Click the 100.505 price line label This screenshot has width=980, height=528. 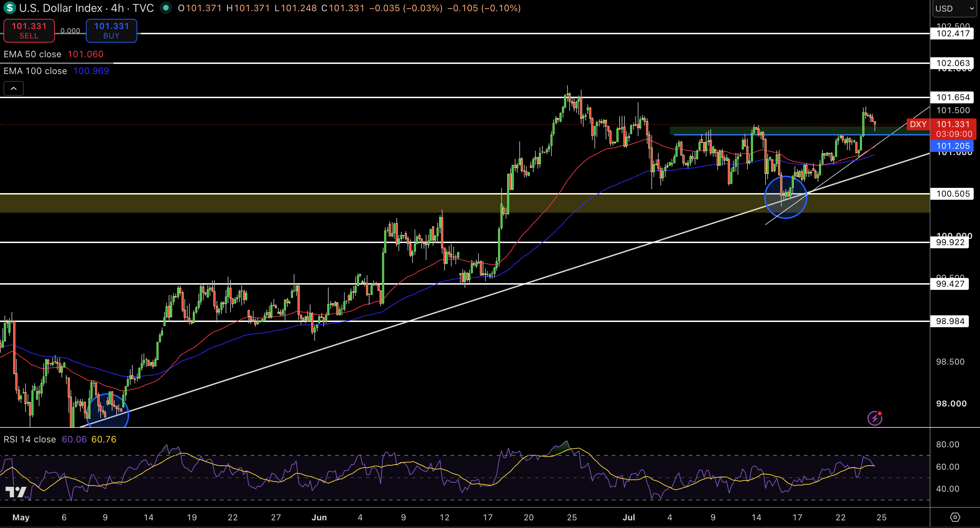pos(952,194)
